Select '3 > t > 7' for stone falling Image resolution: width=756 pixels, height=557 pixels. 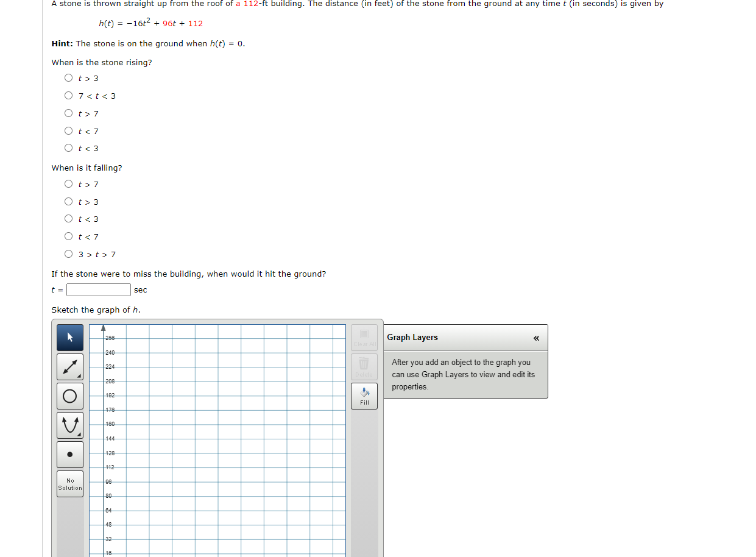click(x=69, y=254)
